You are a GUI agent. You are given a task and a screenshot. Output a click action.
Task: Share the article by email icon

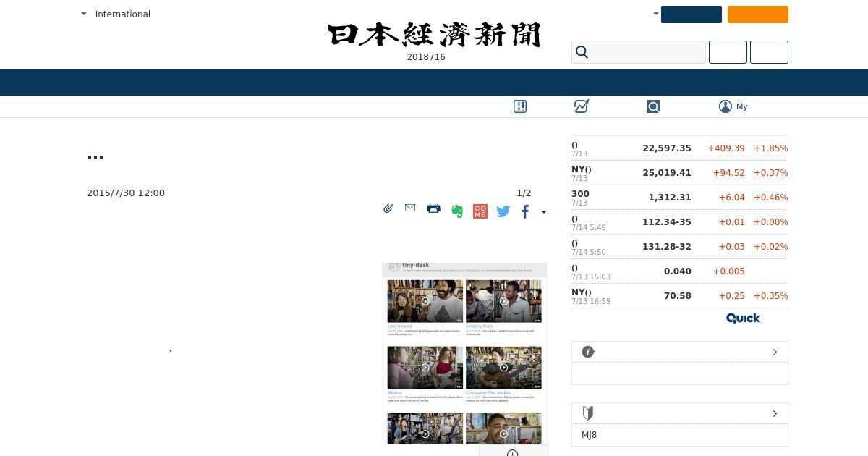click(x=410, y=208)
